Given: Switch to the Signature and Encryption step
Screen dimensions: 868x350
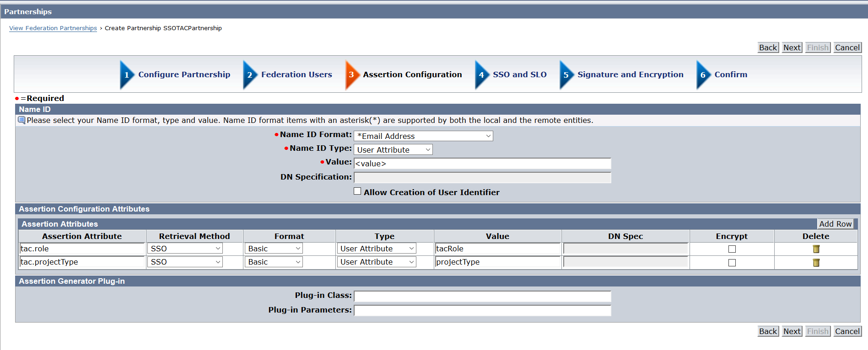Looking at the screenshot, I should pyautogui.click(x=630, y=74).
